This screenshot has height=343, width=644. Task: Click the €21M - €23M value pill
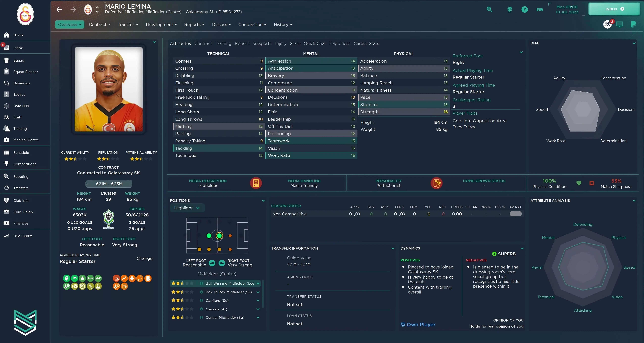pyautogui.click(x=109, y=184)
